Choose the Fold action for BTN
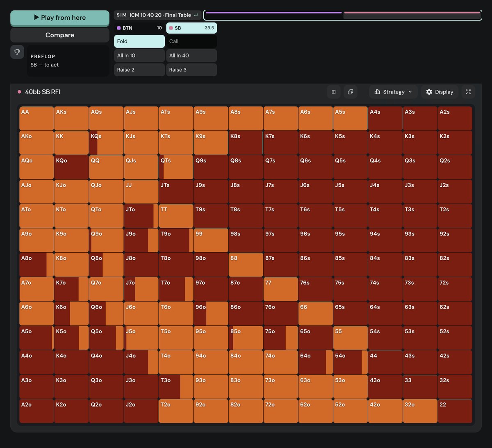The height and width of the screenshot is (448, 492). point(139,41)
